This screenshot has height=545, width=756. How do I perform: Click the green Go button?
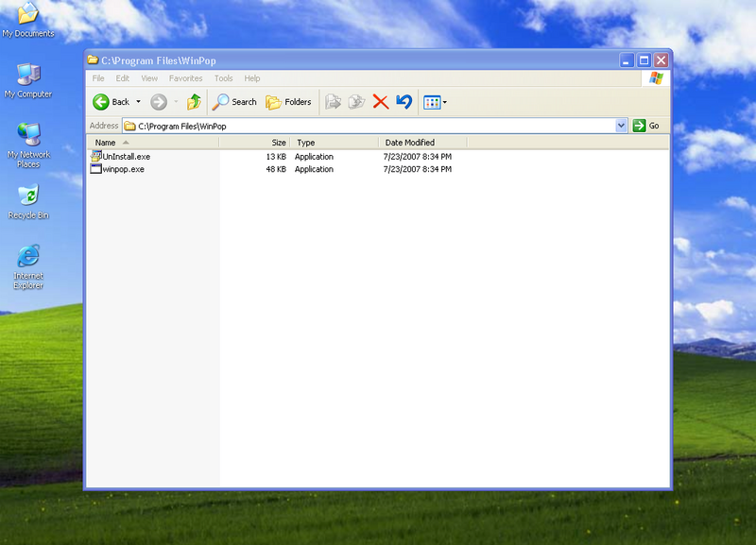(x=646, y=126)
